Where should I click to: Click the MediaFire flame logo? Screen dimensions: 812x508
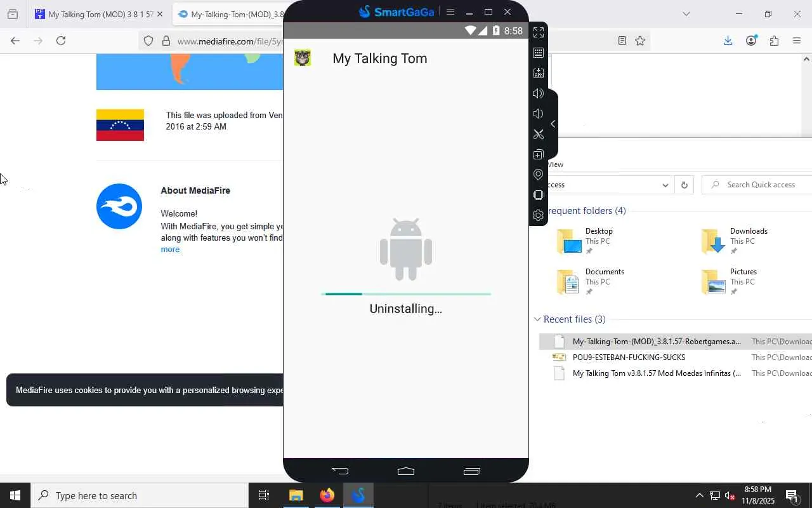click(x=119, y=206)
